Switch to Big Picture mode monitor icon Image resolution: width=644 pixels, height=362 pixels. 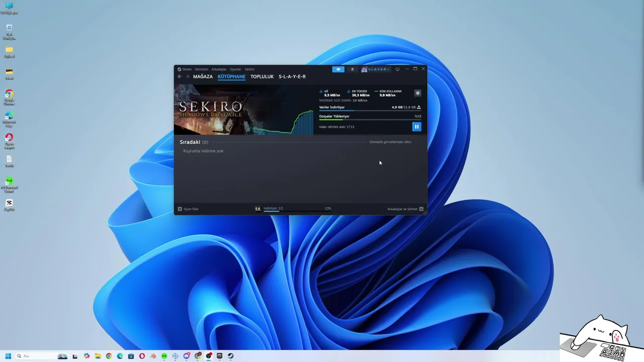[397, 69]
